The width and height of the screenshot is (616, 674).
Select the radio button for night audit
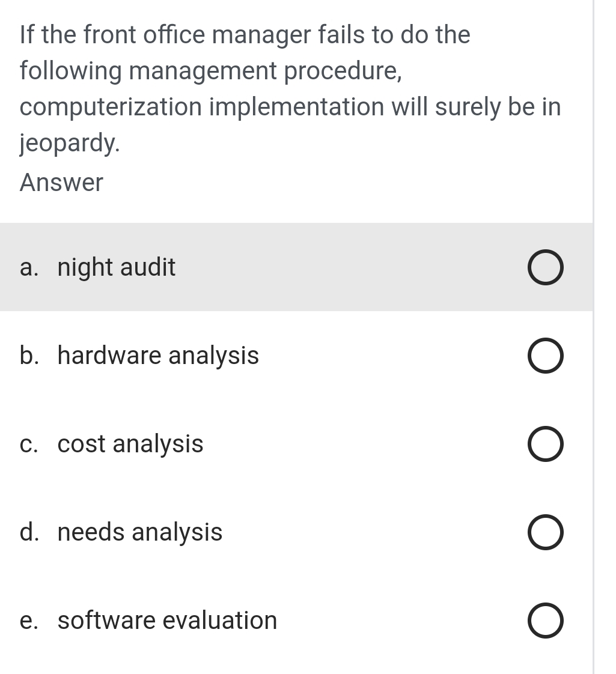(545, 267)
